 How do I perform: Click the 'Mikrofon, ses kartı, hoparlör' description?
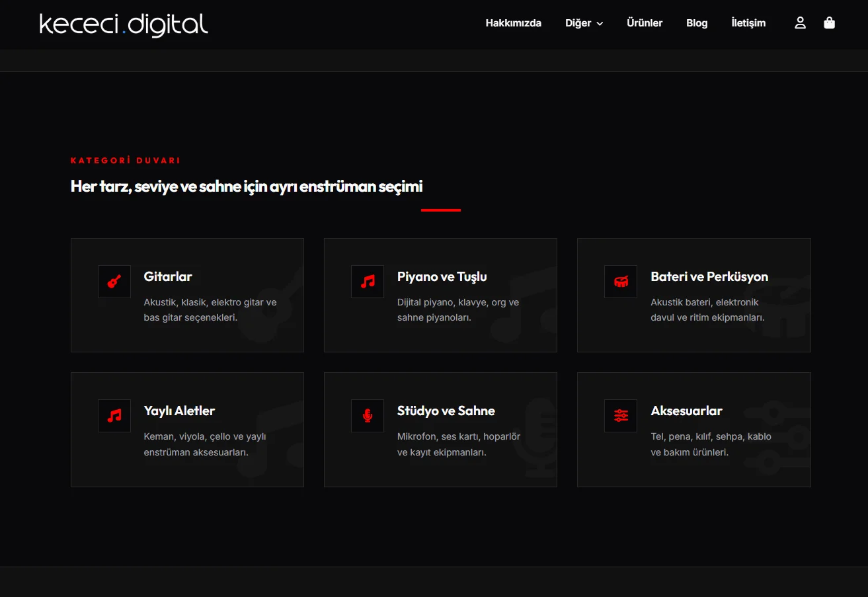click(x=459, y=444)
